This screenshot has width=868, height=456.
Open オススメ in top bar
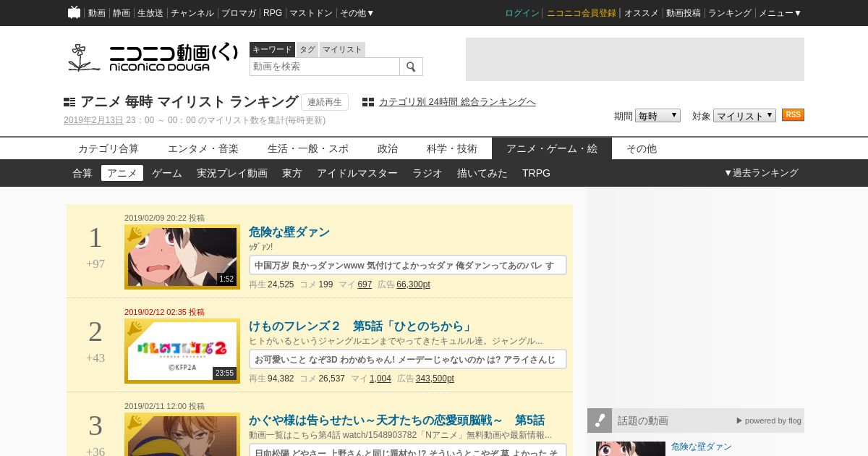click(642, 13)
